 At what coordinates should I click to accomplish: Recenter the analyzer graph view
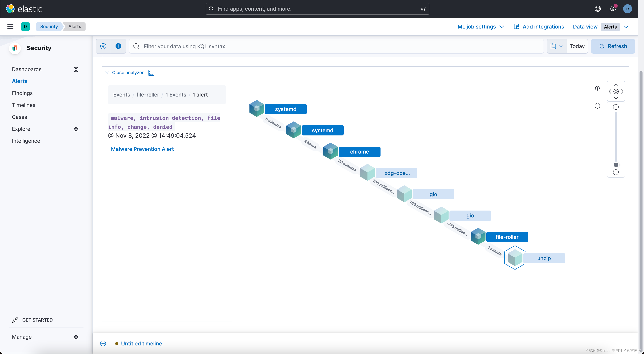click(616, 91)
